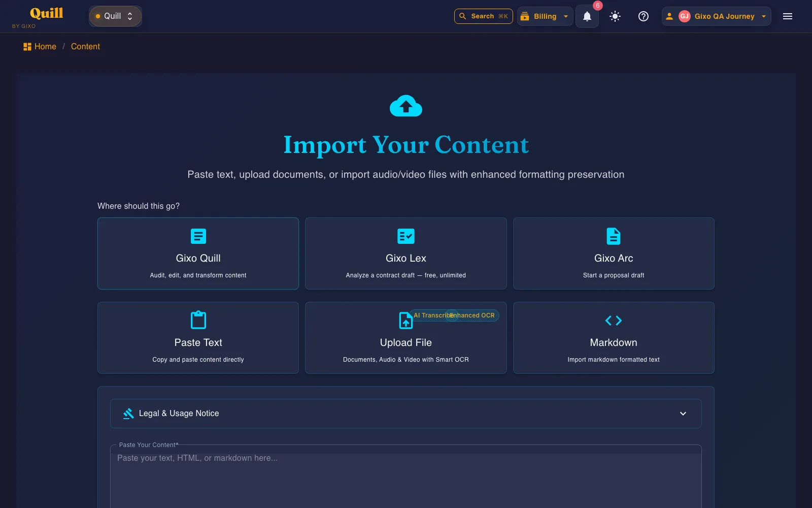Click the Gixo Arc file icon
812x508 pixels.
(x=614, y=236)
